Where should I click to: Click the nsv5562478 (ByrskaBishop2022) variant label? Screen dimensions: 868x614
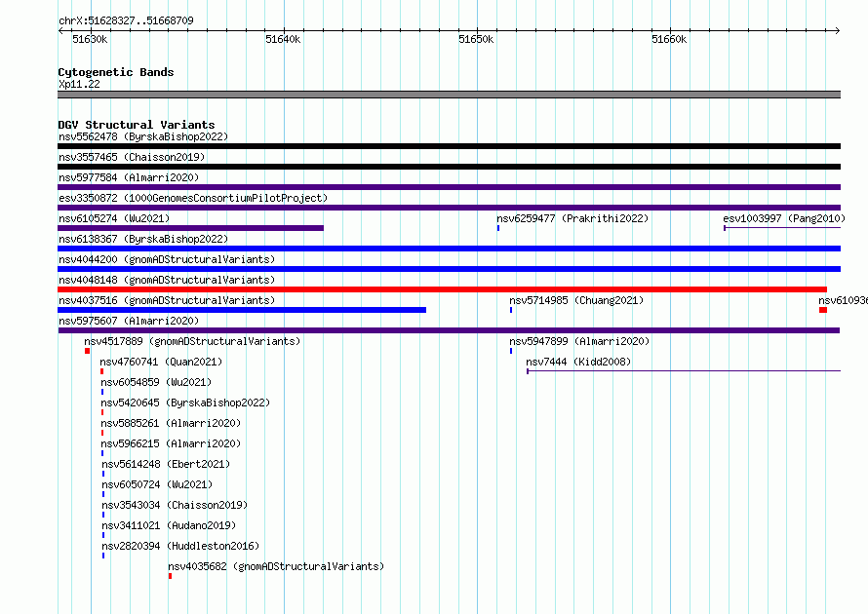(x=143, y=136)
